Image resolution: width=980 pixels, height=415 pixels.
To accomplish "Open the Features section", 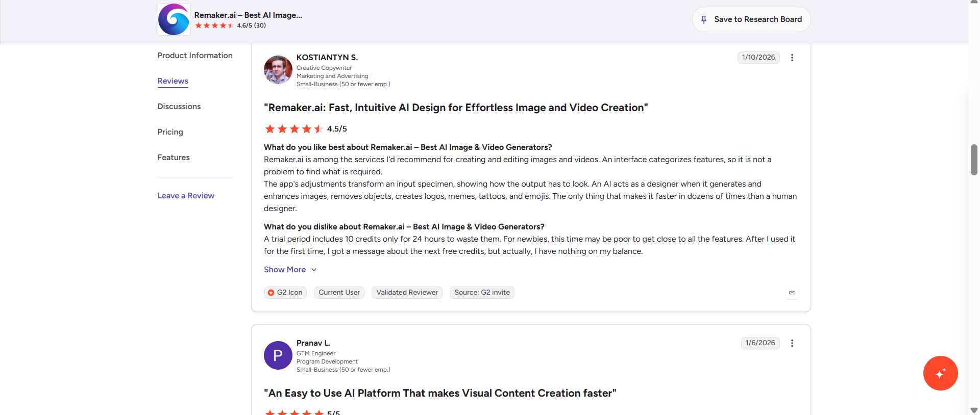I will click(174, 158).
